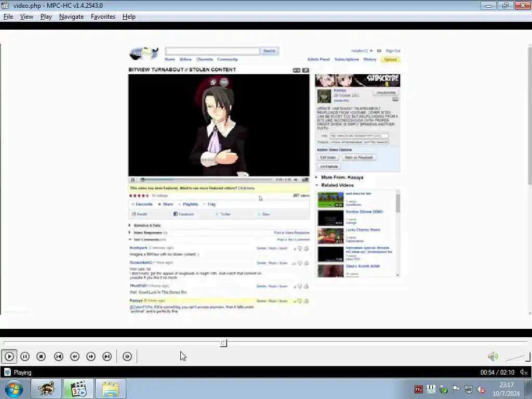Expand the Statistics & Data section
532x399 pixels.
pos(144,225)
